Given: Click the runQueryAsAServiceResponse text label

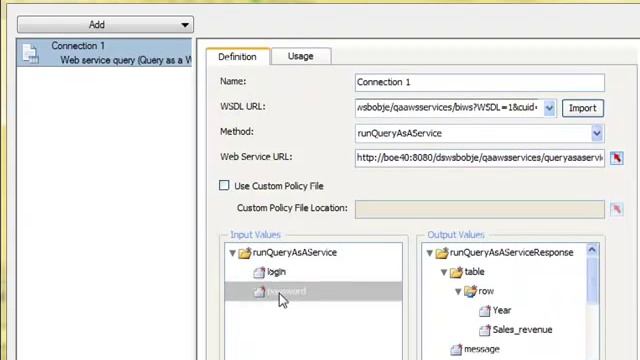Looking at the screenshot, I should 511,253.
